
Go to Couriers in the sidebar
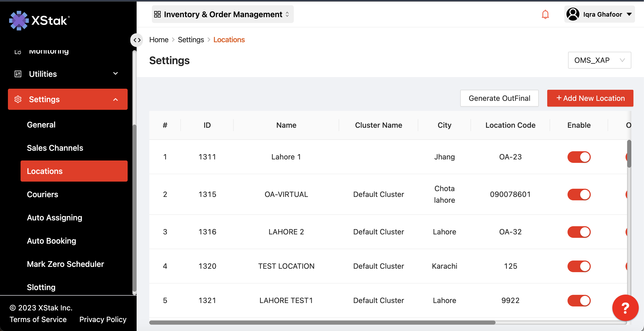point(42,194)
